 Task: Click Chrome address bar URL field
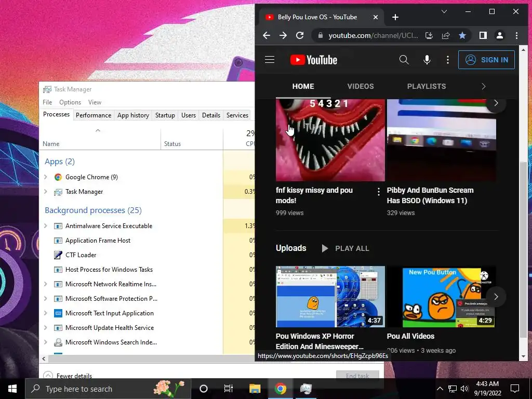[x=373, y=35]
